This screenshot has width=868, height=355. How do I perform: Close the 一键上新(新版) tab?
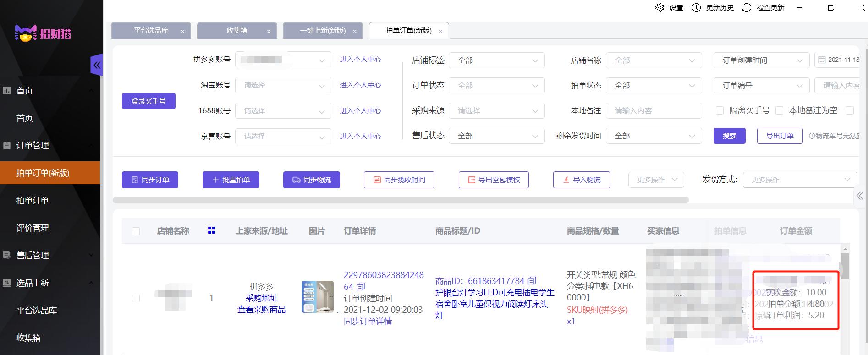coord(355,31)
